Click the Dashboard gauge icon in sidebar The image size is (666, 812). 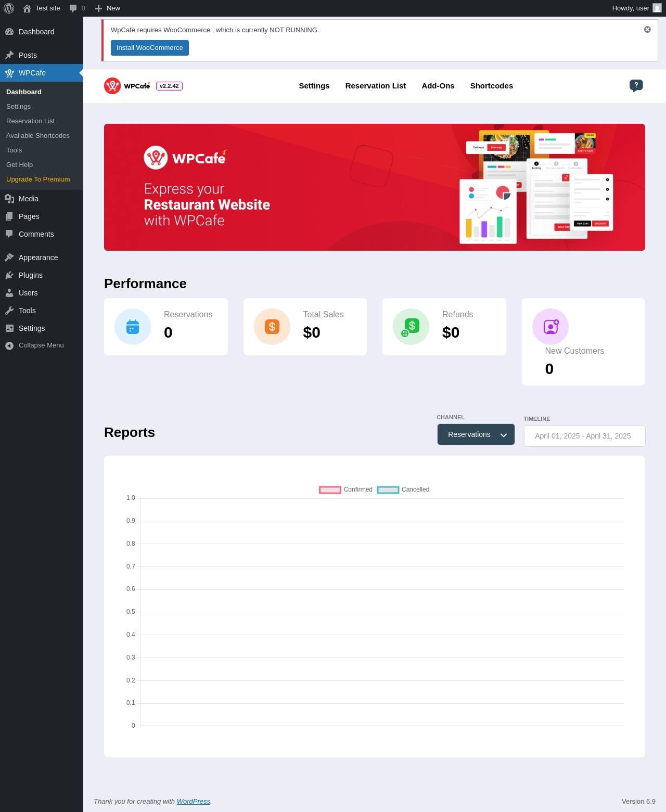coord(9,32)
